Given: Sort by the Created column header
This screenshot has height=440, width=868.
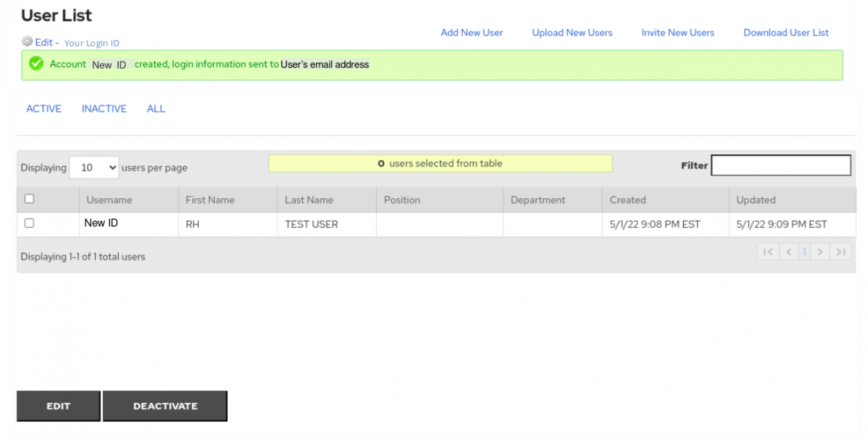Looking at the screenshot, I should 627,200.
